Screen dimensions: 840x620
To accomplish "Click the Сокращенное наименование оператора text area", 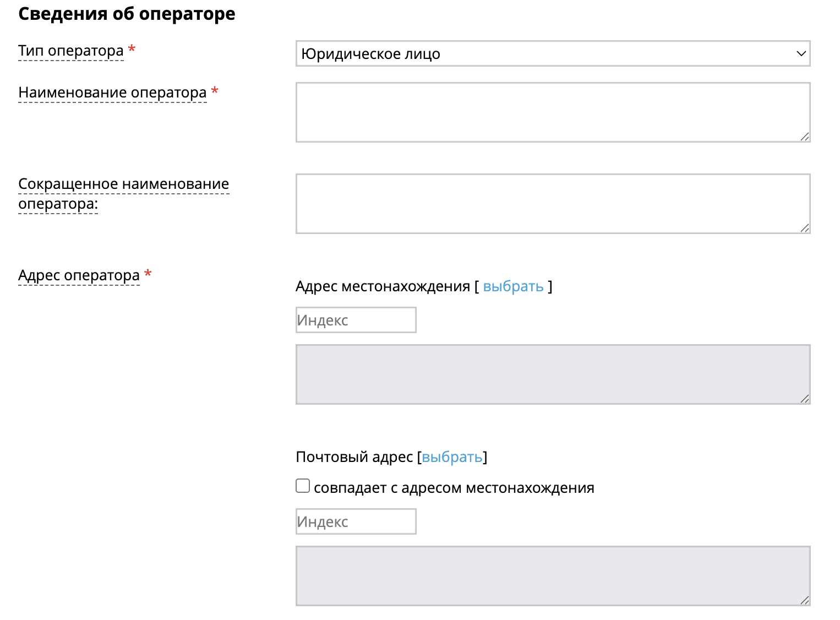I will pyautogui.click(x=553, y=204).
